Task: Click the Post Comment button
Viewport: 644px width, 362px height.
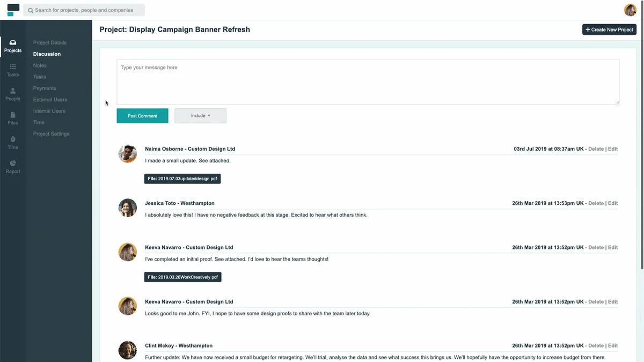Action: (x=142, y=116)
